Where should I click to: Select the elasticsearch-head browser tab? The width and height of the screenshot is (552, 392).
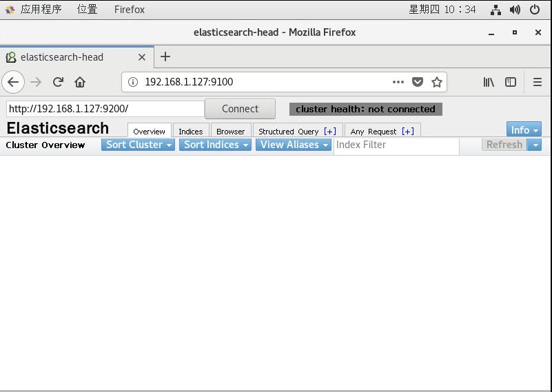coord(76,57)
